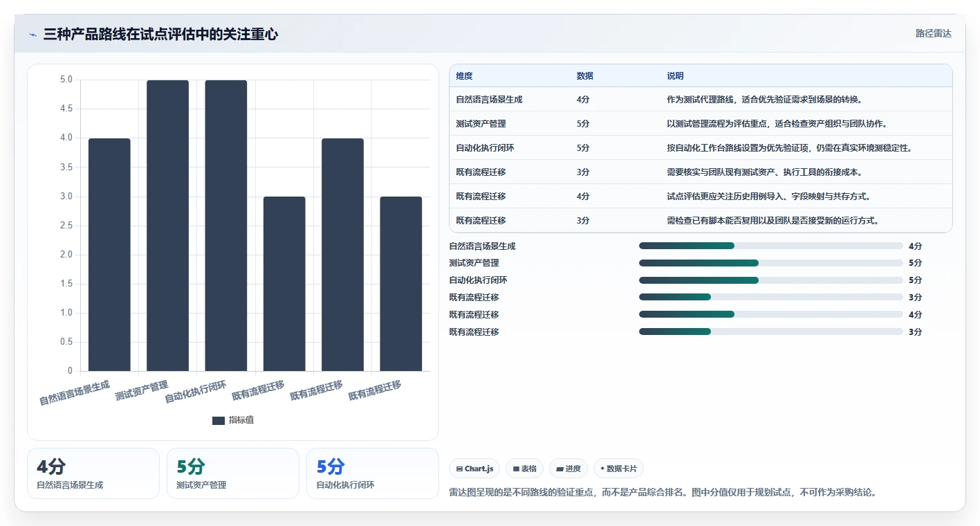
Task: Click 4分 in the 自然语言场景生成 table row
Action: click(583, 100)
